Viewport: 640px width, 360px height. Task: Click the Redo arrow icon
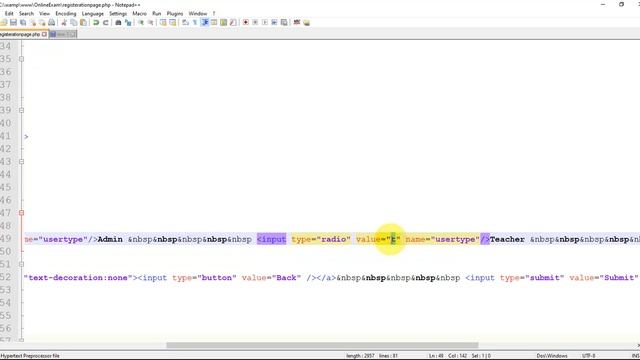(106, 22)
